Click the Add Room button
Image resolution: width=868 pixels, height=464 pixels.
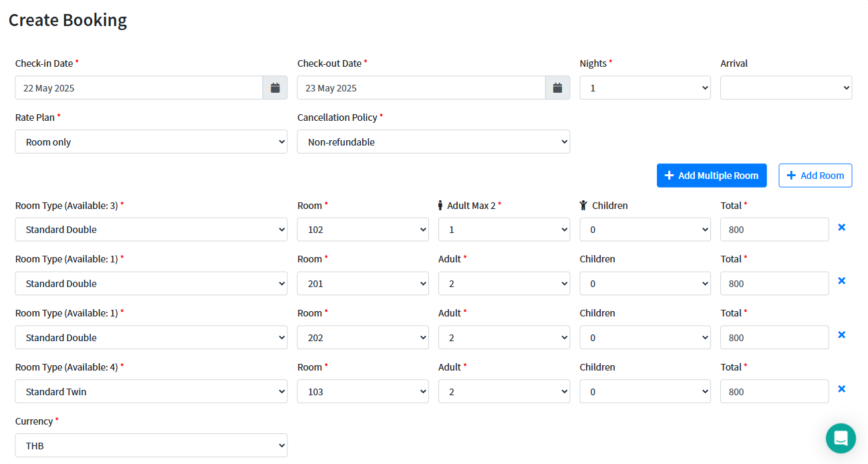[x=815, y=176]
